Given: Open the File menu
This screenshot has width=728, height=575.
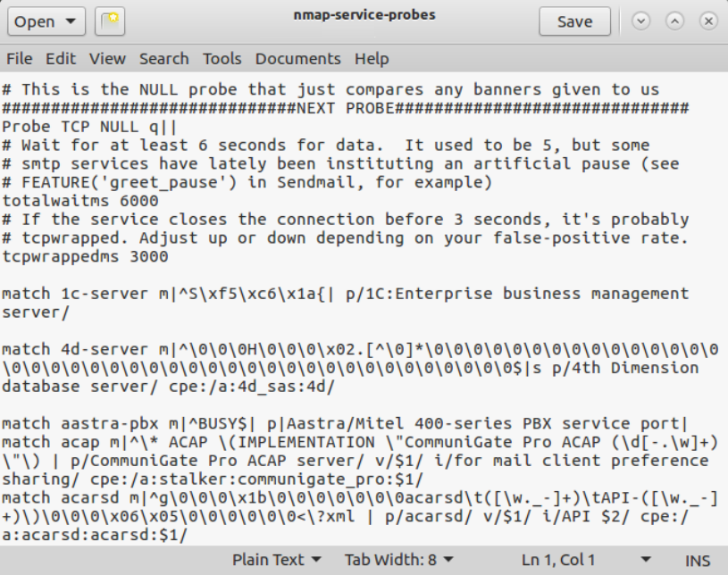Looking at the screenshot, I should click(x=19, y=58).
